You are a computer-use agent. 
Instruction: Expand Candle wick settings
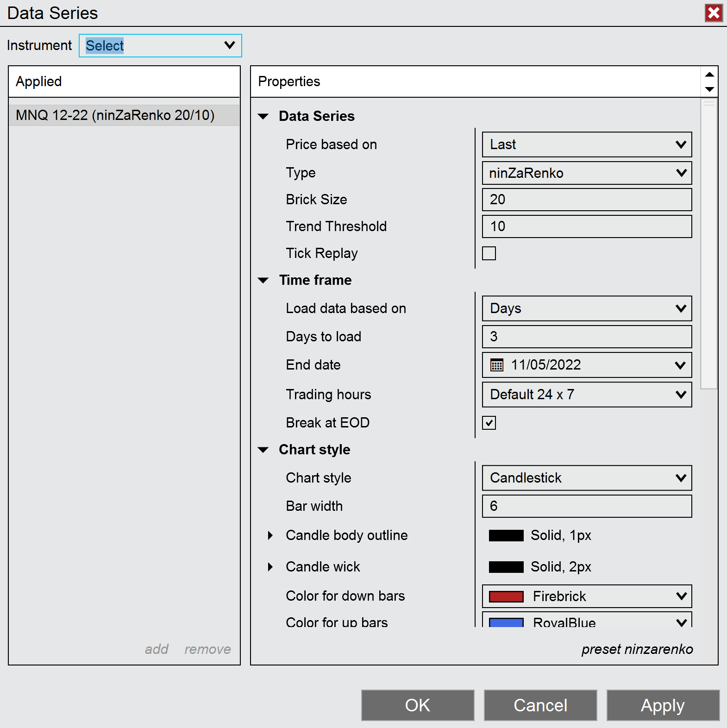pyautogui.click(x=270, y=567)
